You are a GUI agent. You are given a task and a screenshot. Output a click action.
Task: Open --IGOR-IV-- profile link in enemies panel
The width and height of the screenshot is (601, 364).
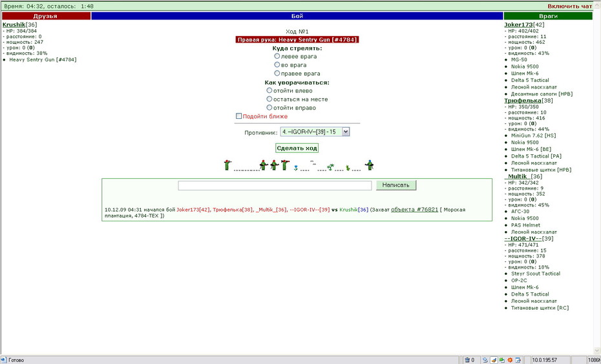523,238
